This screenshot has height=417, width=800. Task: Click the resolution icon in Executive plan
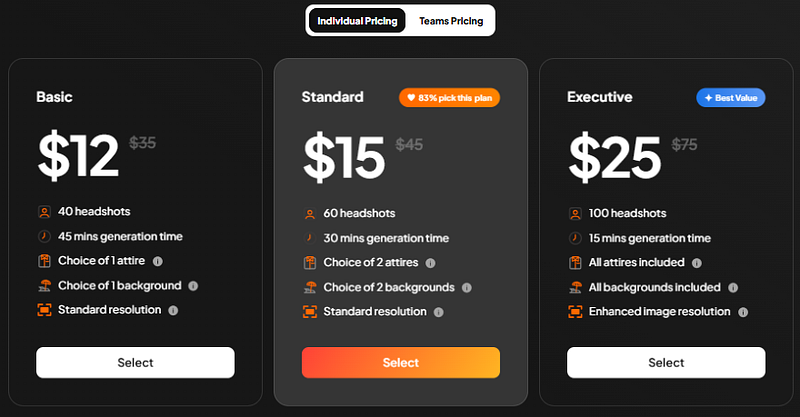(x=575, y=312)
